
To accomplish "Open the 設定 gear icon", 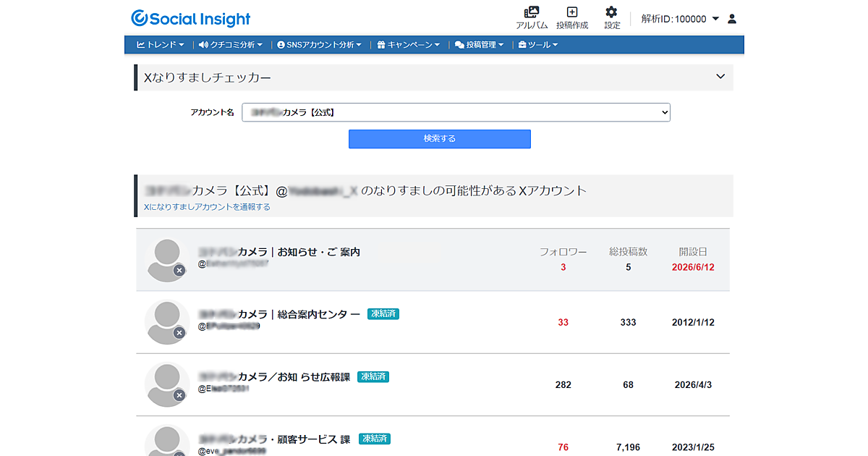I will (x=612, y=18).
